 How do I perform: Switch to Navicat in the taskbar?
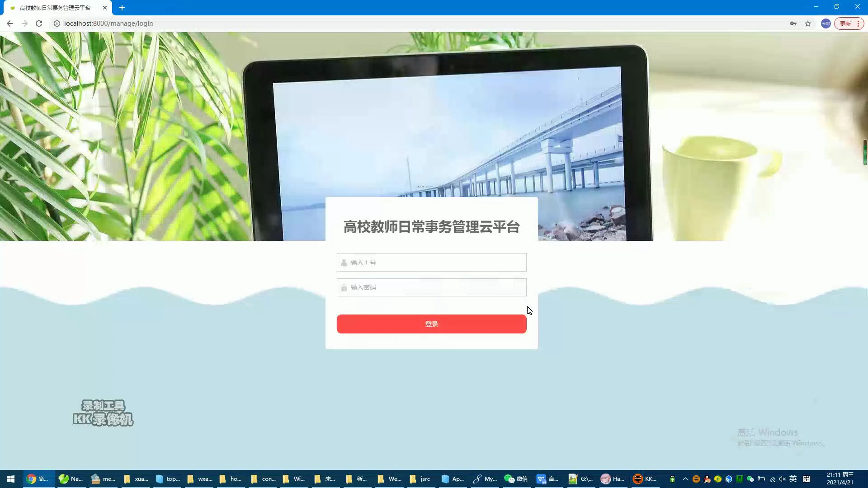(71, 479)
